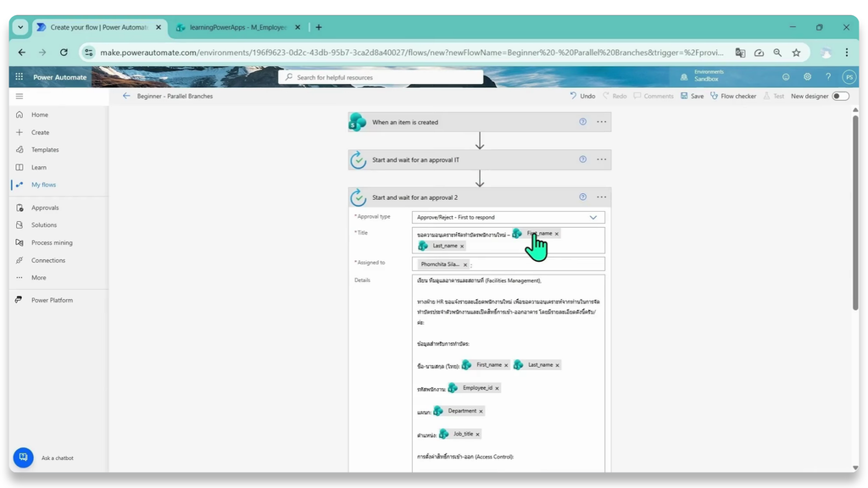Click the vertical scrollbar of the designer
The image size is (868, 488).
(x=855, y=212)
